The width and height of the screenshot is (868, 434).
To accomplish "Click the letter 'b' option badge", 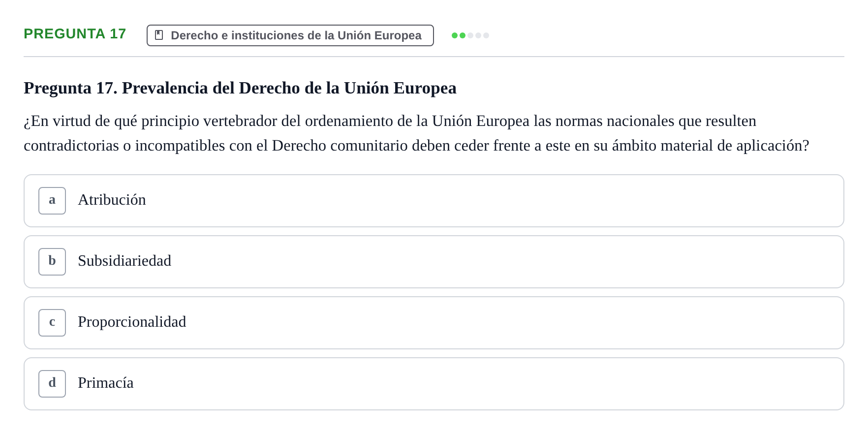I will coord(52,262).
